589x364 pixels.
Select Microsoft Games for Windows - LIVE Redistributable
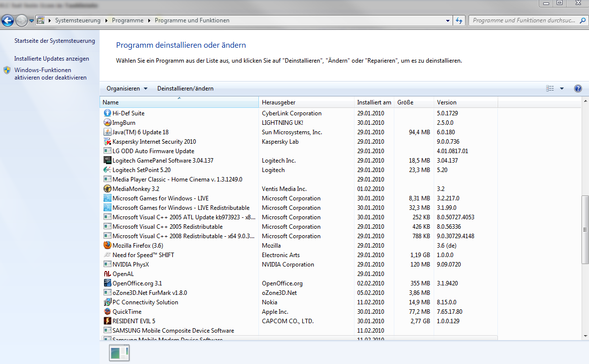pyautogui.click(x=299, y=207)
